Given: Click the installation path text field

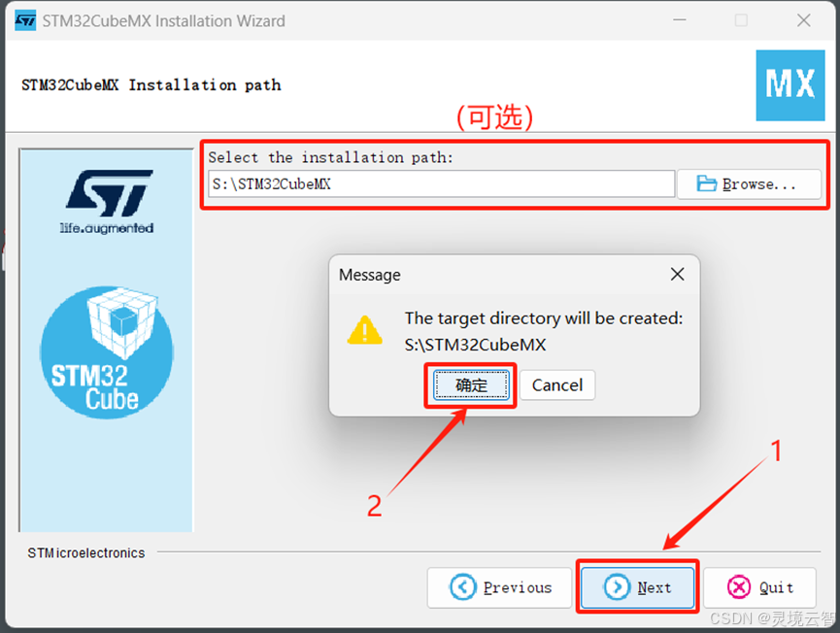Looking at the screenshot, I should tap(442, 184).
